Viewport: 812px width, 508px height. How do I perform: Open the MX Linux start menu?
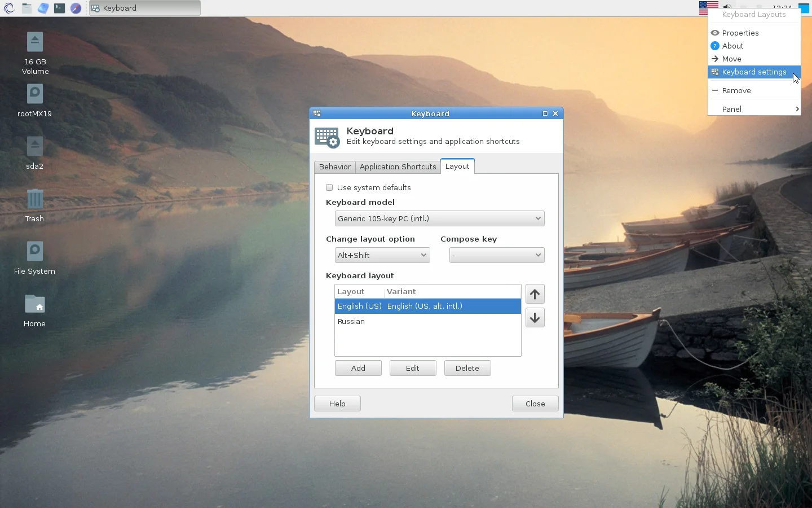click(x=9, y=8)
